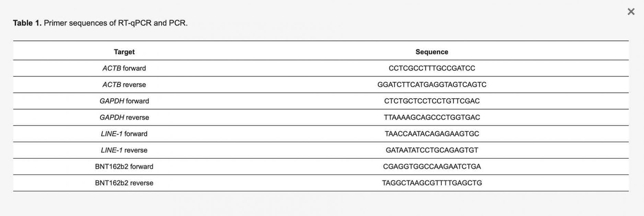644x216 pixels.
Task: Click the LINE-1 forward target cell
Action: (x=124, y=134)
